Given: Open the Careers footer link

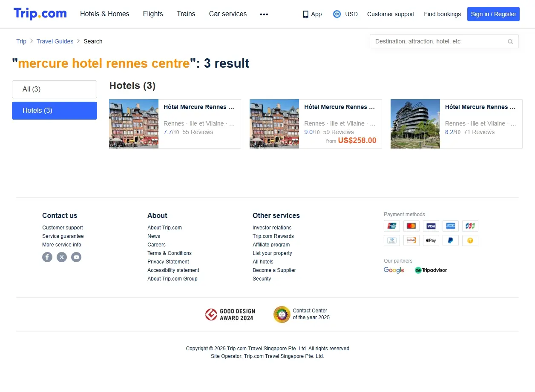Looking at the screenshot, I should [x=156, y=245].
